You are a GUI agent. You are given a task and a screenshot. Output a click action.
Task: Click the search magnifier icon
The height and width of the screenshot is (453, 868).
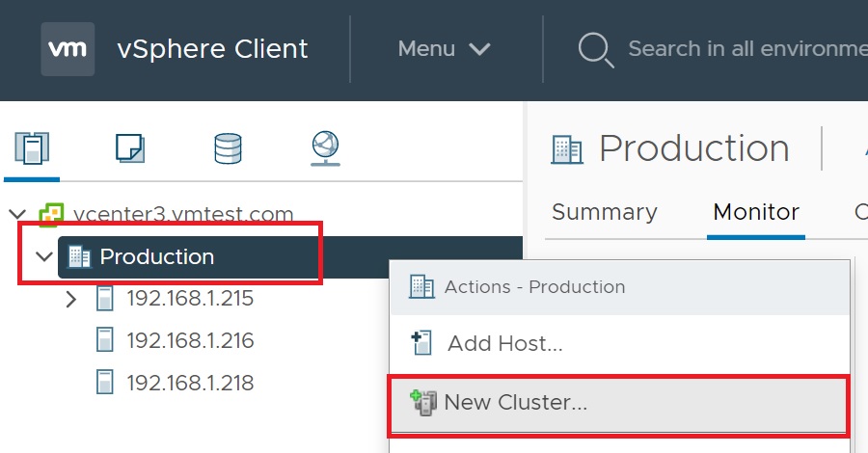595,49
